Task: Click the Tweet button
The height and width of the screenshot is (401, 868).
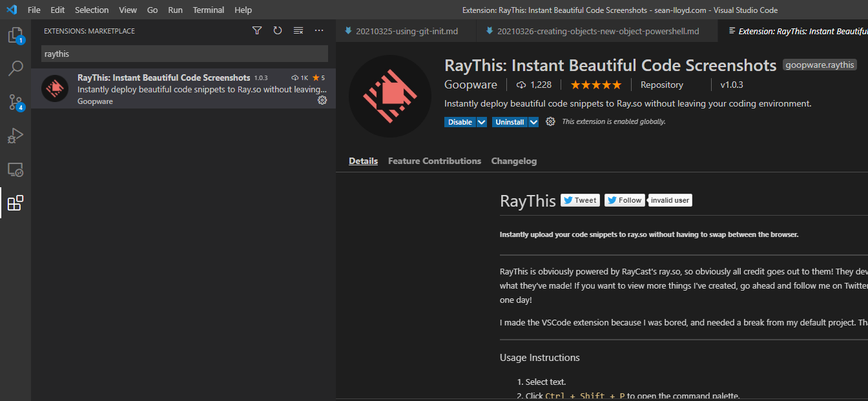Action: click(x=579, y=200)
